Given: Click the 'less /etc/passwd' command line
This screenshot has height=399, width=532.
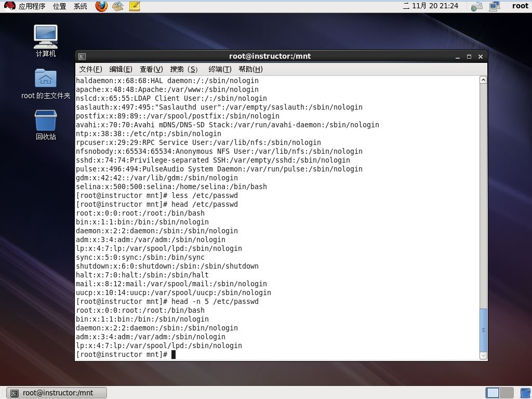Looking at the screenshot, I should 157,195.
